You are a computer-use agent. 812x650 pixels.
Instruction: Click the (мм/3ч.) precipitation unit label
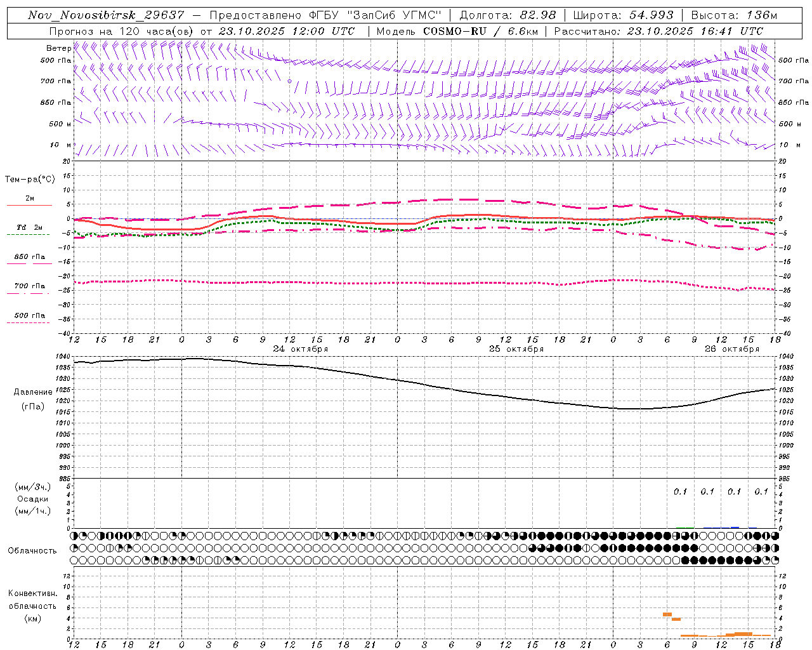point(33,487)
